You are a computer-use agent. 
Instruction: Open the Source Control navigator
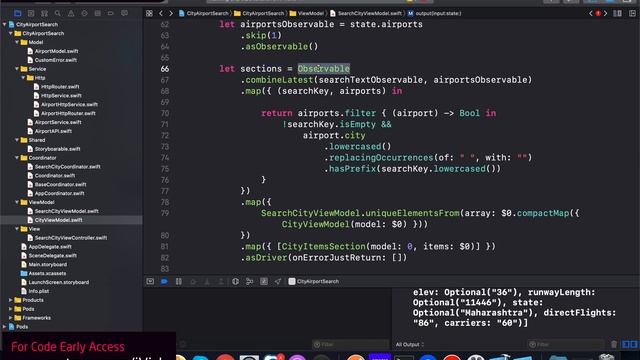31,13
